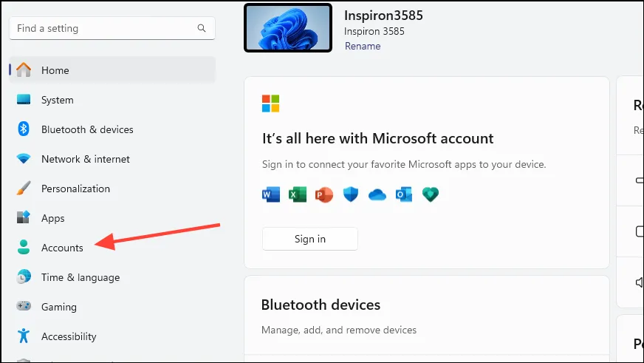
Task: Navigate to Gaming settings
Action: tap(58, 307)
